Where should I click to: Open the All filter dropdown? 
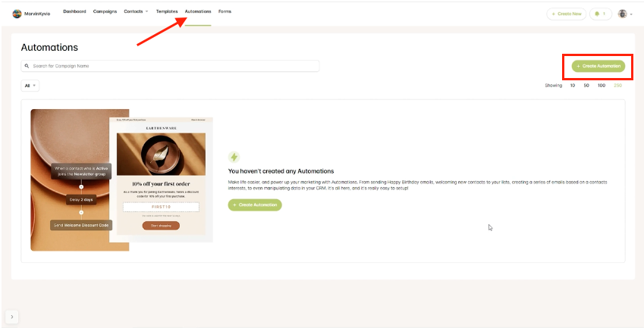pyautogui.click(x=30, y=86)
